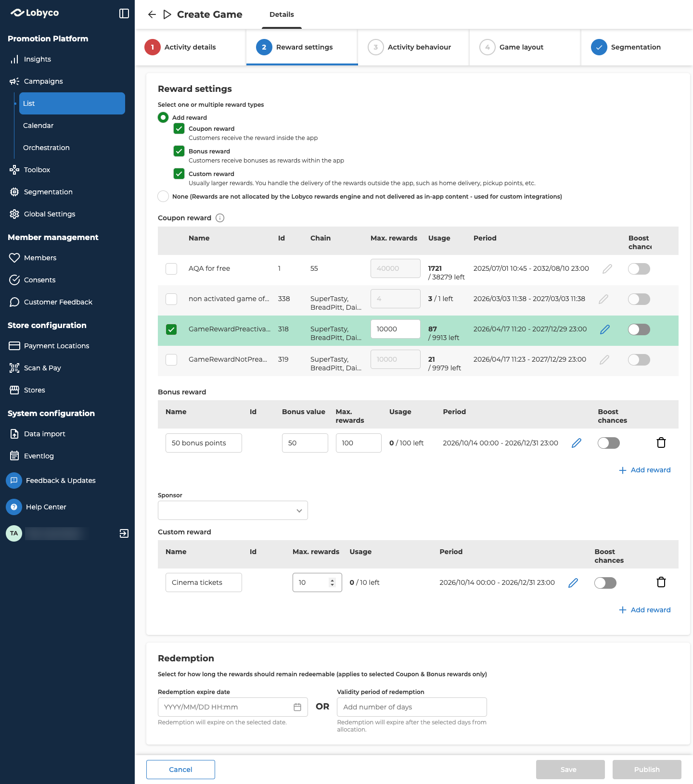Add reward under Bonus reward table
This screenshot has width=693, height=784.
pos(645,470)
